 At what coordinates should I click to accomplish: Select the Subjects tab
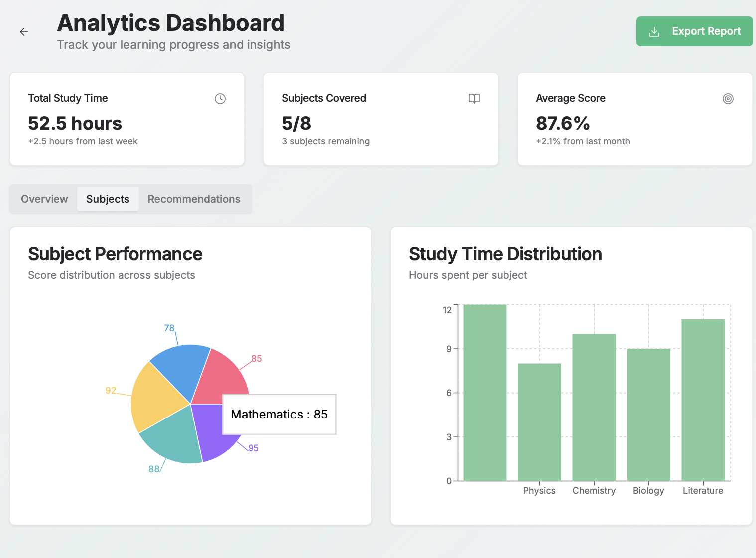coord(108,199)
